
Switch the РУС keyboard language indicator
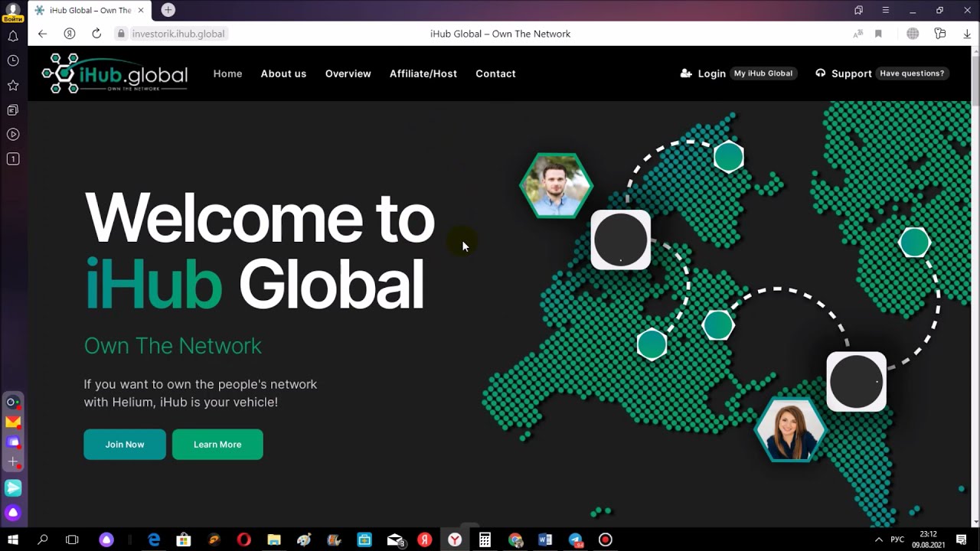(897, 540)
